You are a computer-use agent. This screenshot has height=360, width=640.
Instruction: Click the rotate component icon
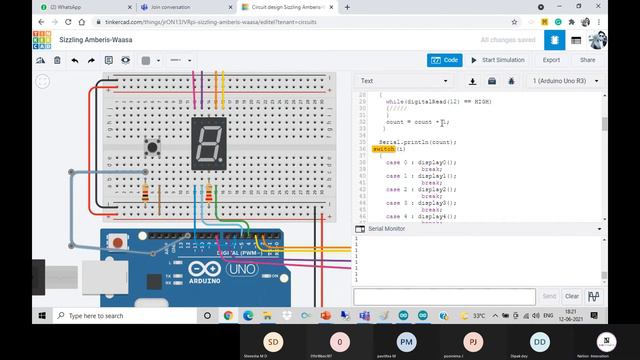click(40, 60)
